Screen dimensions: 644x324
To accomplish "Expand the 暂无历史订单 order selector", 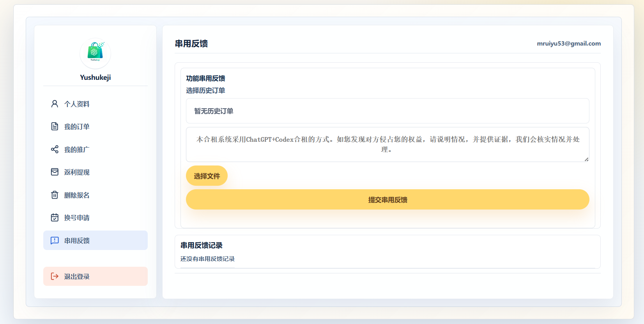I will tap(387, 111).
